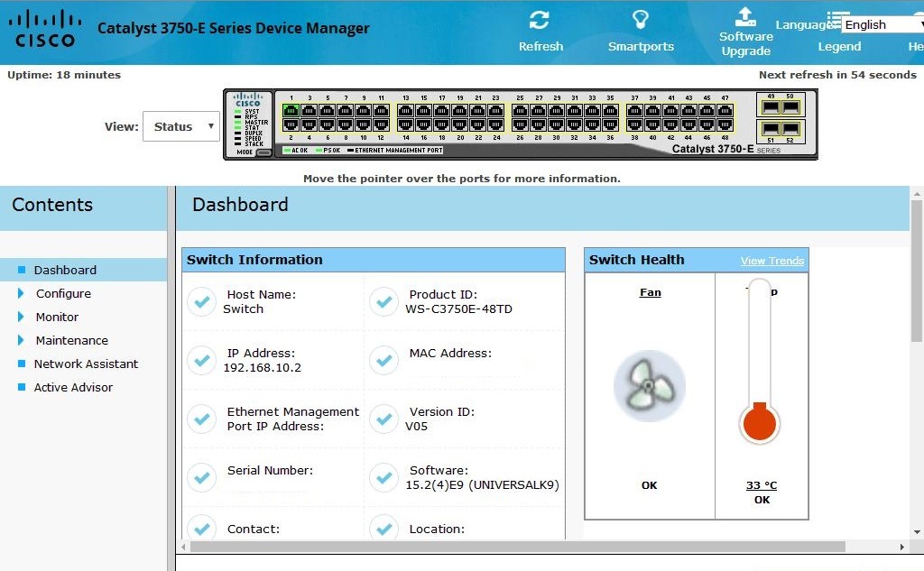Click the scroll left arrow

(x=183, y=547)
